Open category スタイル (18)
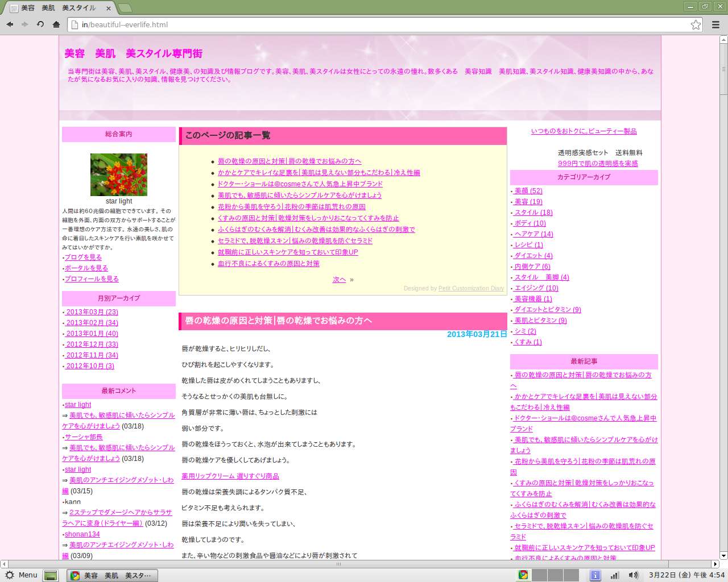 tap(533, 213)
